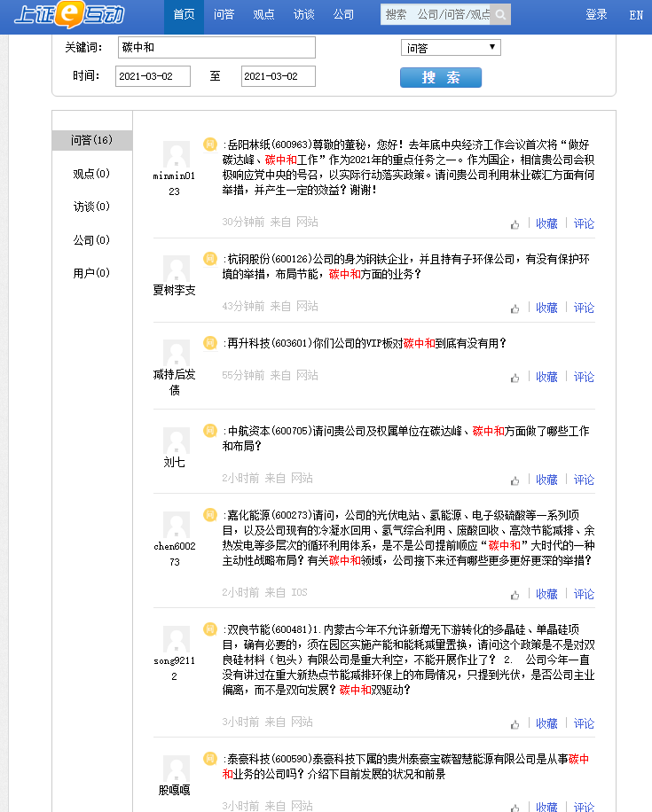
Task: Click username 夏树李支
Action: (x=174, y=290)
